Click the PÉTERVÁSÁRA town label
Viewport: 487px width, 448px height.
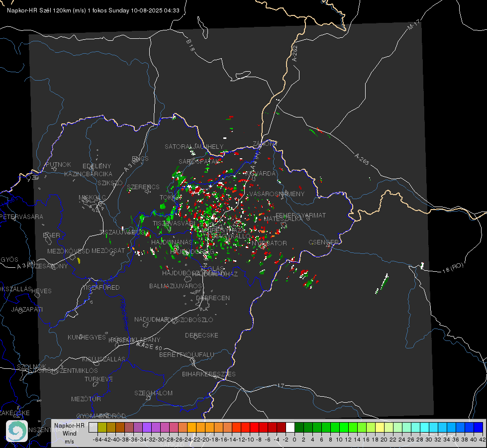[21, 217]
